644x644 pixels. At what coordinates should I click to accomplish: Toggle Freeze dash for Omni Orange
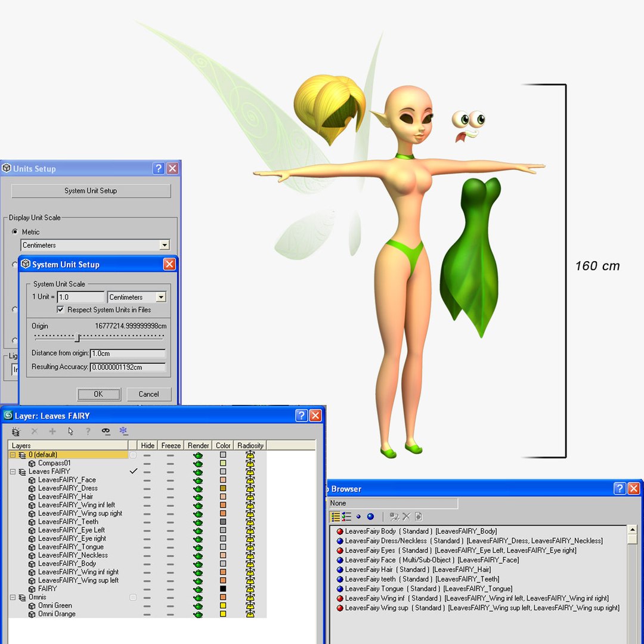coord(171,614)
